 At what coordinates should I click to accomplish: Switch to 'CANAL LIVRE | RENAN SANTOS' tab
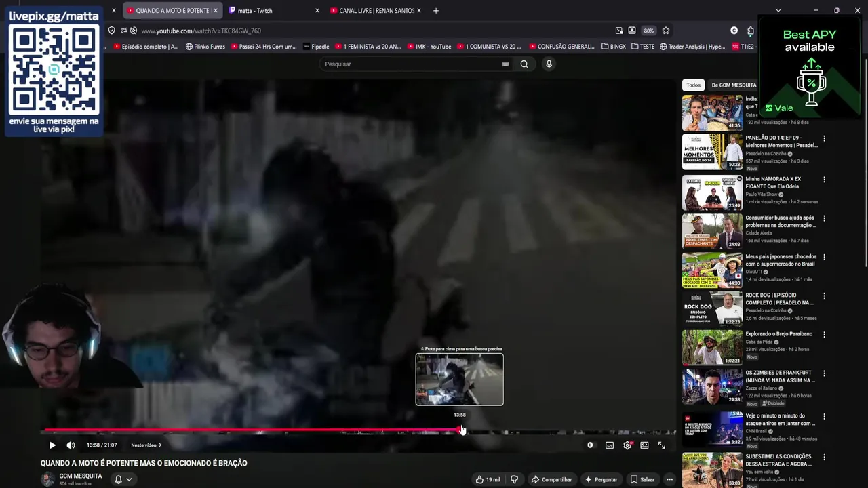376,10
